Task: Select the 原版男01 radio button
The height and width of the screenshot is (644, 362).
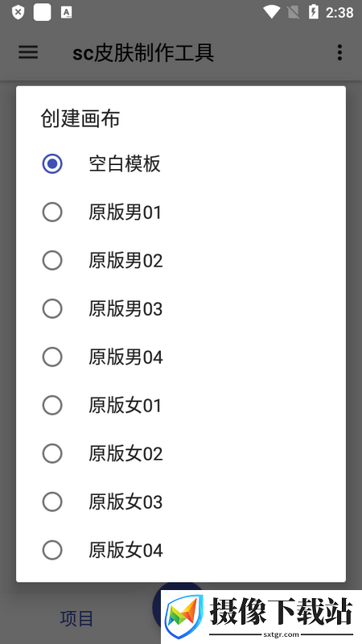Action: [x=52, y=213]
